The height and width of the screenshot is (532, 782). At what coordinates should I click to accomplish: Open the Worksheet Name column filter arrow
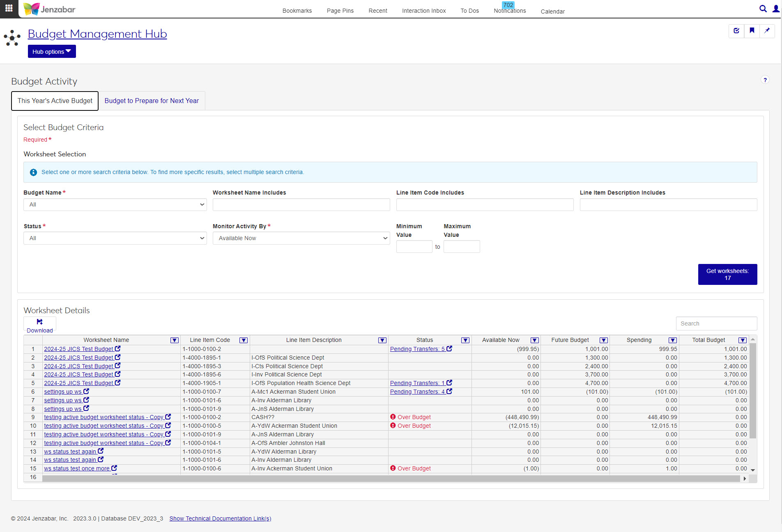coord(175,340)
